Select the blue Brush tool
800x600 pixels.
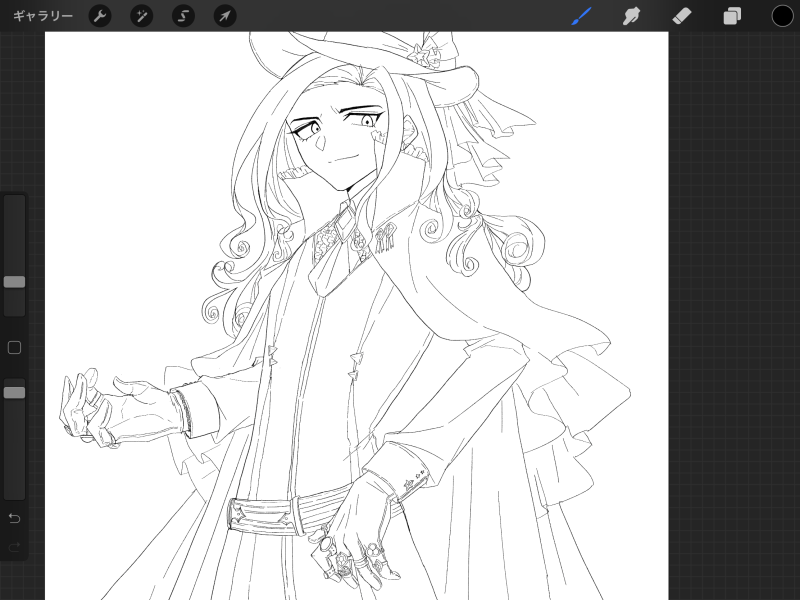(x=582, y=16)
